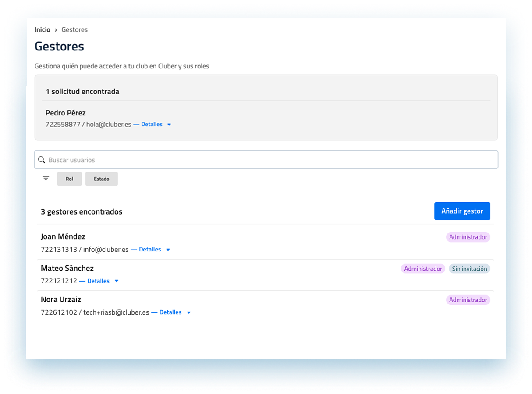Expand Pedro Pérez details arrow

click(x=169, y=125)
